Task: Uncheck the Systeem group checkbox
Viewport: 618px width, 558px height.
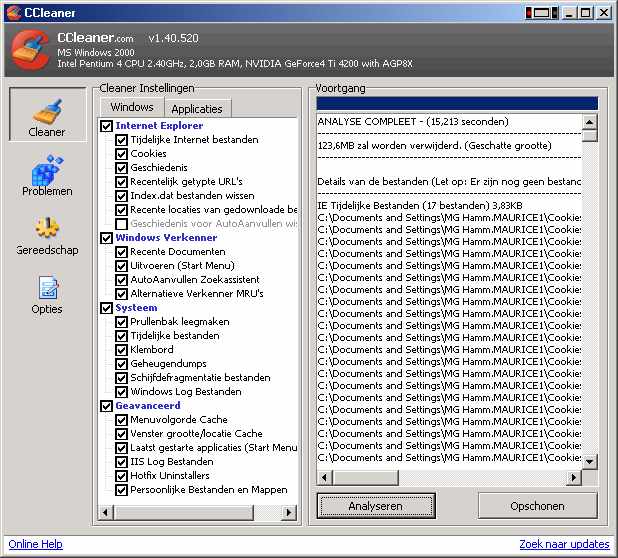Action: tap(106, 308)
